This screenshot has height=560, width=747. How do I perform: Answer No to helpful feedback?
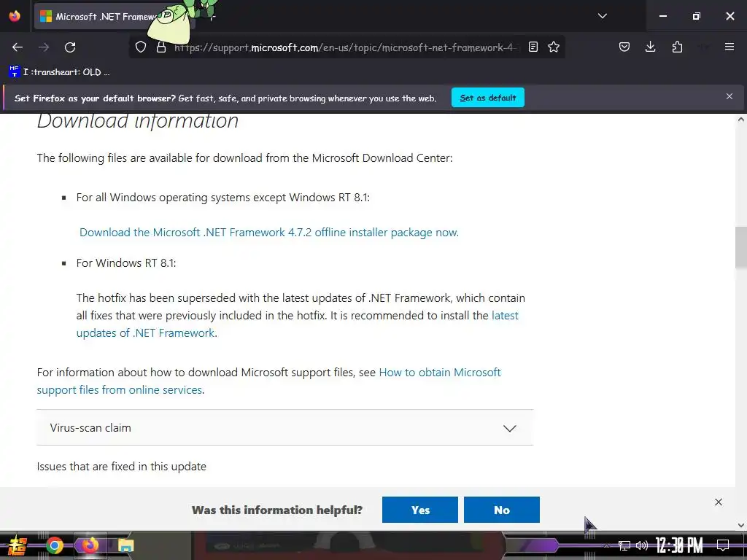click(502, 510)
